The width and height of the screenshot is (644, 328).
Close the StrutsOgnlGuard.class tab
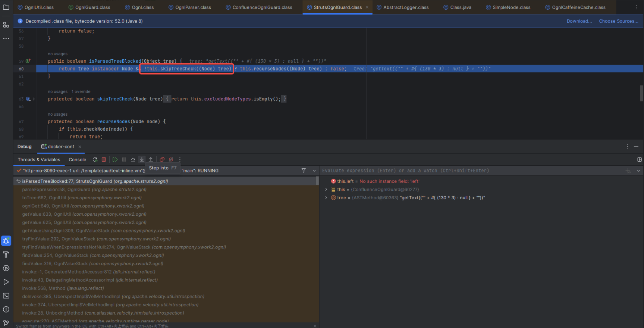point(367,7)
